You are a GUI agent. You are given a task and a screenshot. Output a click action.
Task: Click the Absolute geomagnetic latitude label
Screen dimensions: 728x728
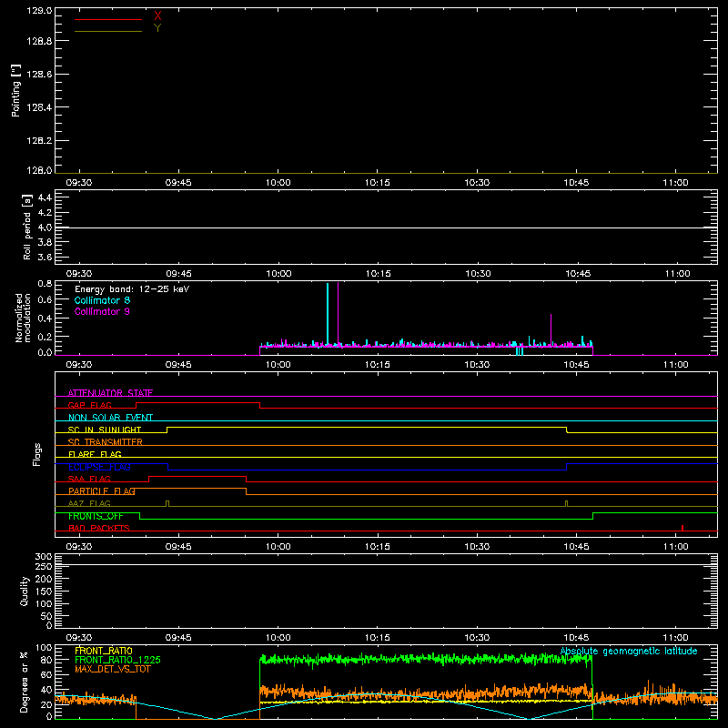click(x=629, y=652)
